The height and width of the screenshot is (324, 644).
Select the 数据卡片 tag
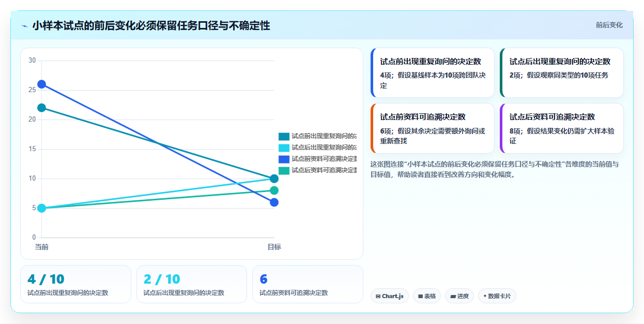(x=497, y=296)
